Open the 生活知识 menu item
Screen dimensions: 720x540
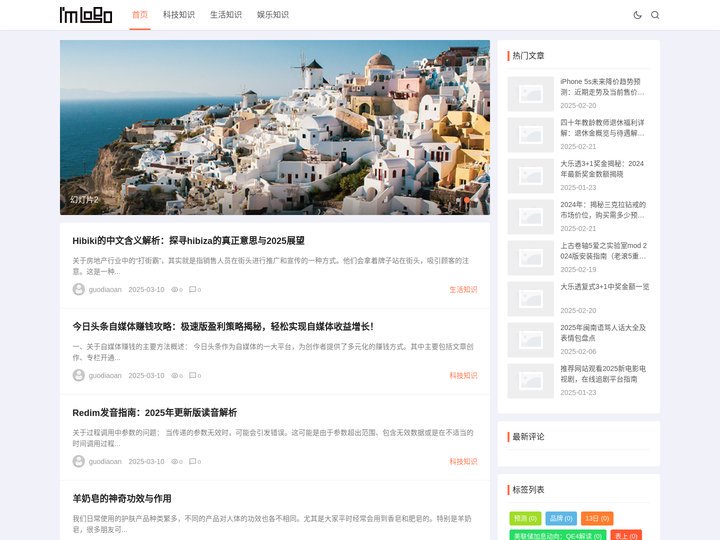coord(225,15)
